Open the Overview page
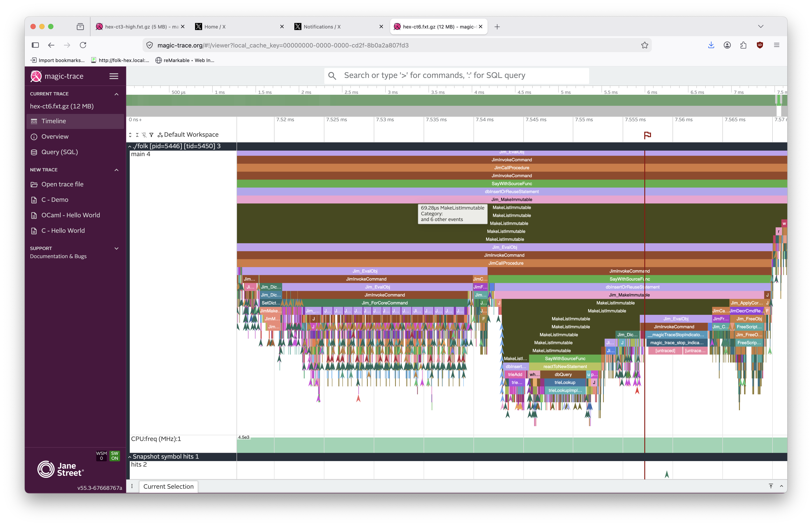This screenshot has width=812, height=526. coord(75,136)
